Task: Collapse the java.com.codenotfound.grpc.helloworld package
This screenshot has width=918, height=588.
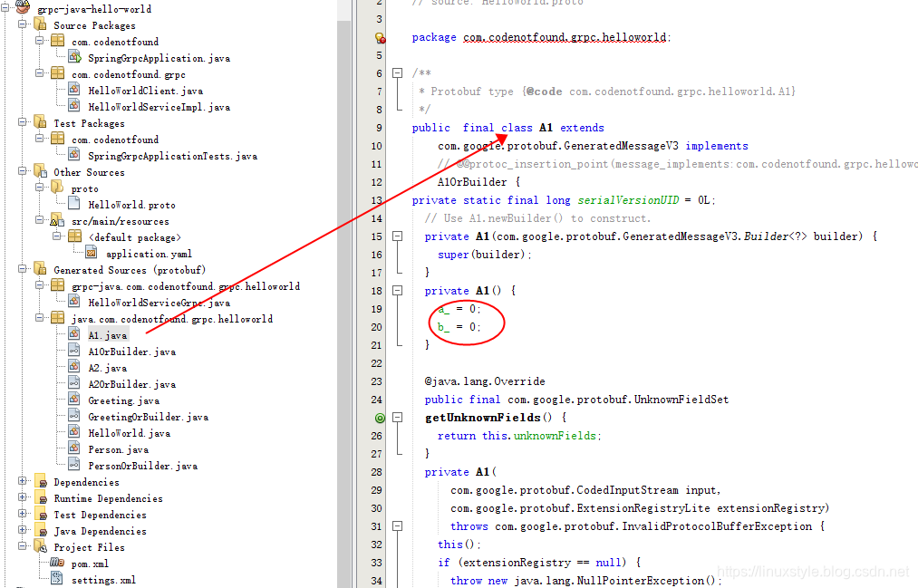Action: [x=39, y=317]
